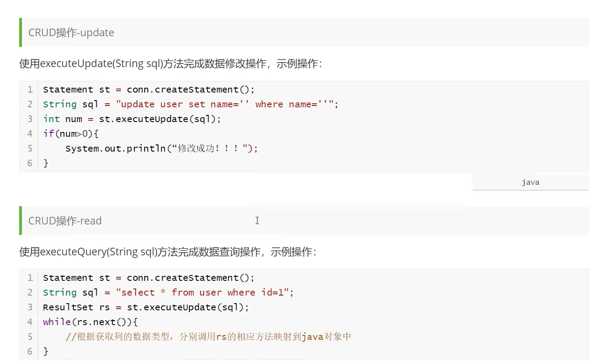
Task: Click the update user SQL string line
Action: point(191,104)
